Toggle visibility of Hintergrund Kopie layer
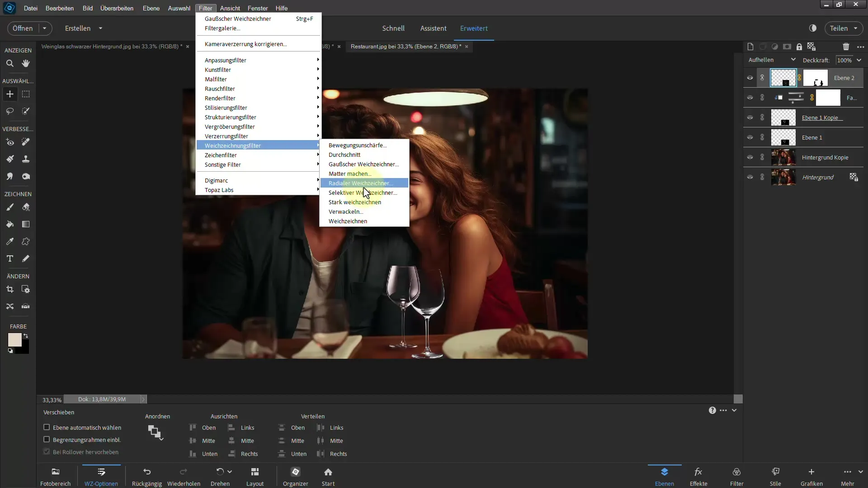Image resolution: width=868 pixels, height=488 pixels. tap(750, 157)
